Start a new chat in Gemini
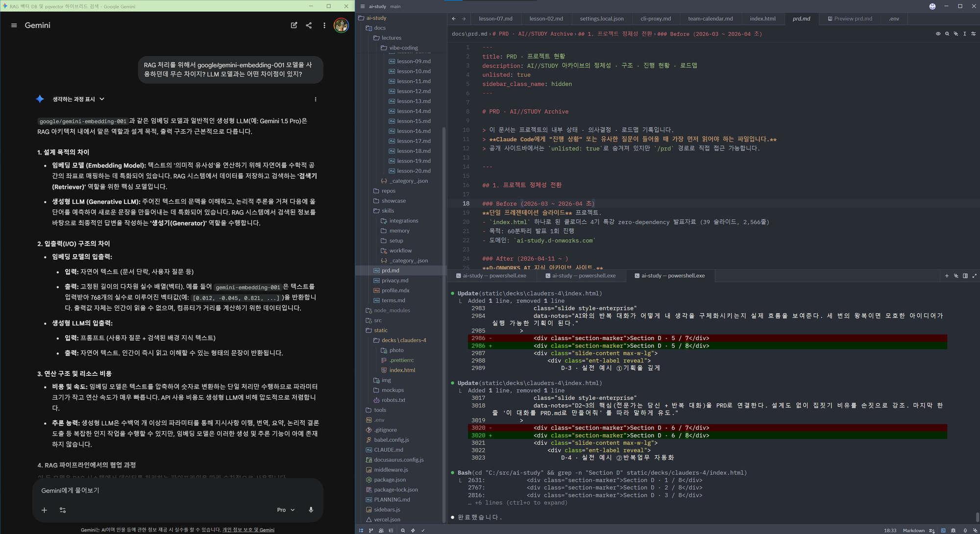This screenshot has width=980, height=534. [294, 25]
